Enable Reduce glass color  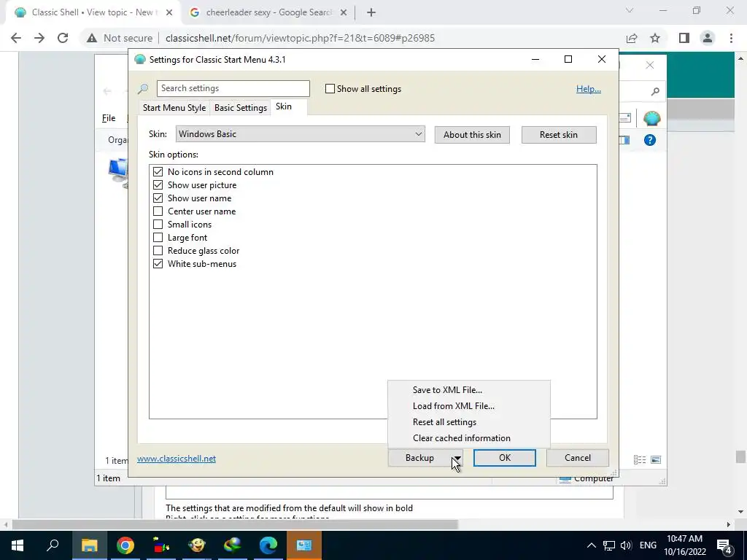[x=158, y=251]
